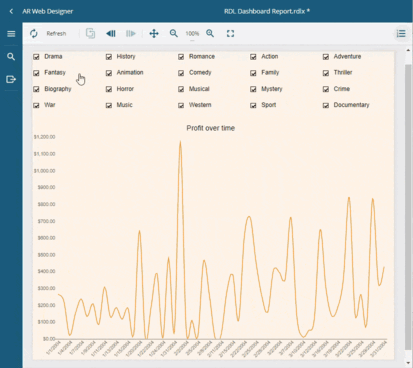Go to the previous page using the backward arrow

point(111,33)
